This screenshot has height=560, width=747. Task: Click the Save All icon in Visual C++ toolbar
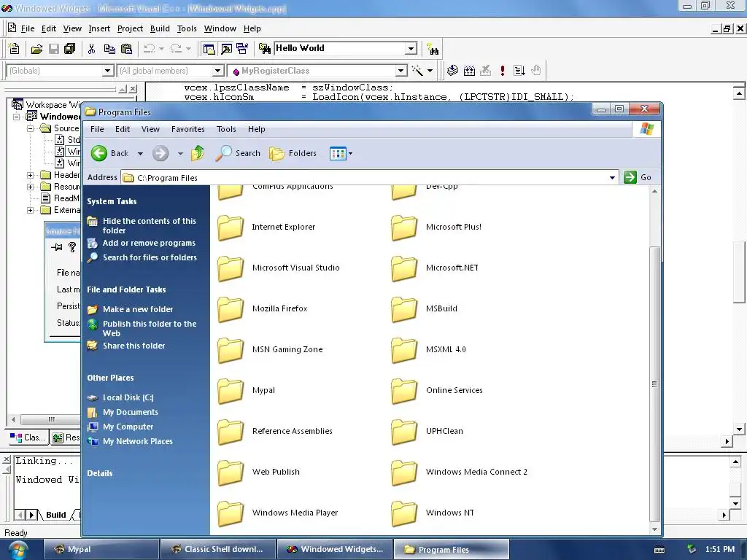(69, 49)
